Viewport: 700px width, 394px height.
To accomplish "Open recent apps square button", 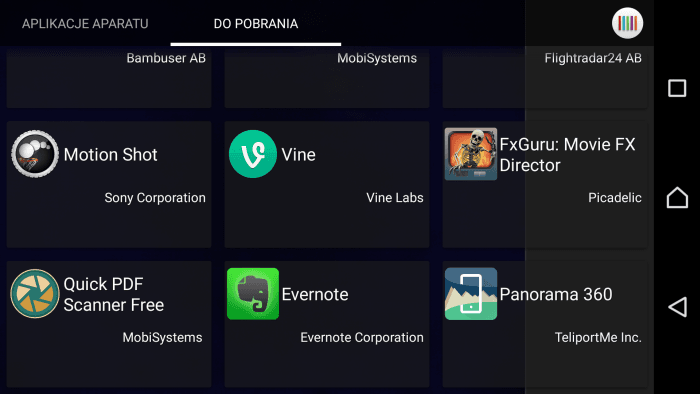I will point(677,88).
